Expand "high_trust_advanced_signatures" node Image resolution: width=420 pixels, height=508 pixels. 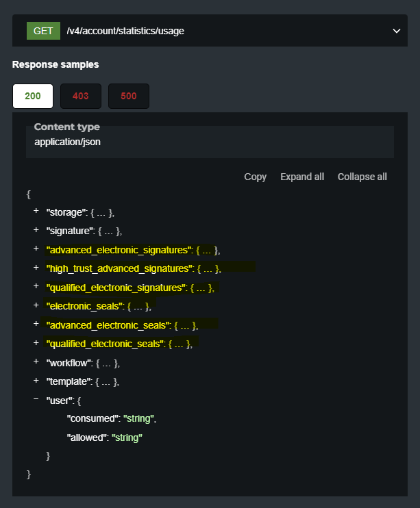(36, 268)
